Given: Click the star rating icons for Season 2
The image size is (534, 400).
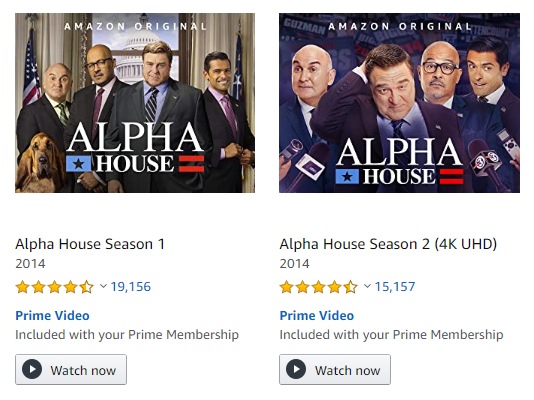Looking at the screenshot, I should pyautogui.click(x=319, y=287).
